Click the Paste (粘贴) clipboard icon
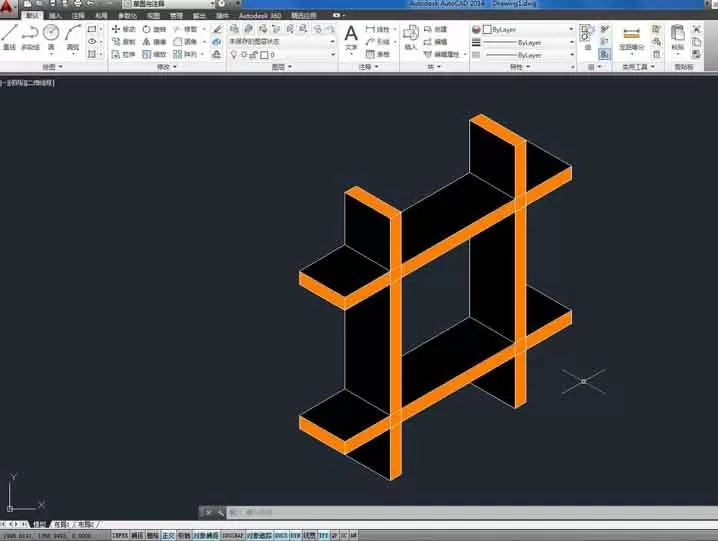Viewport: 718px width, 541px height. pyautogui.click(x=678, y=38)
